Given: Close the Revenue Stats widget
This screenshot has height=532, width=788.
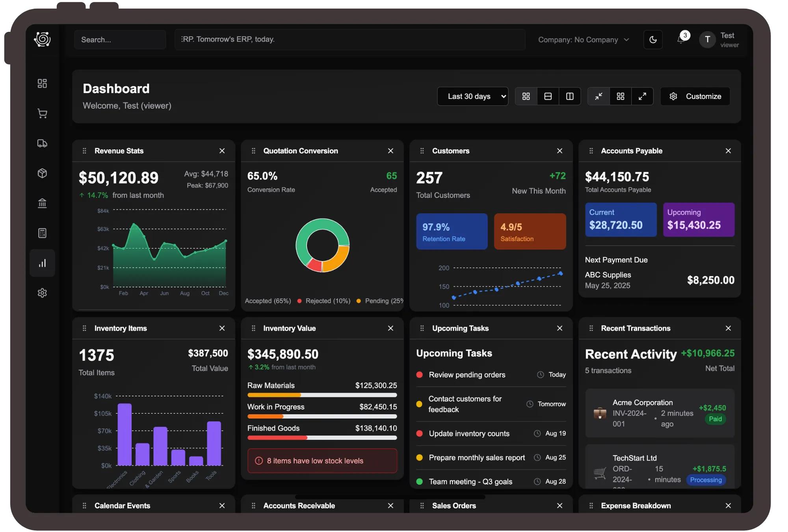Looking at the screenshot, I should point(222,151).
